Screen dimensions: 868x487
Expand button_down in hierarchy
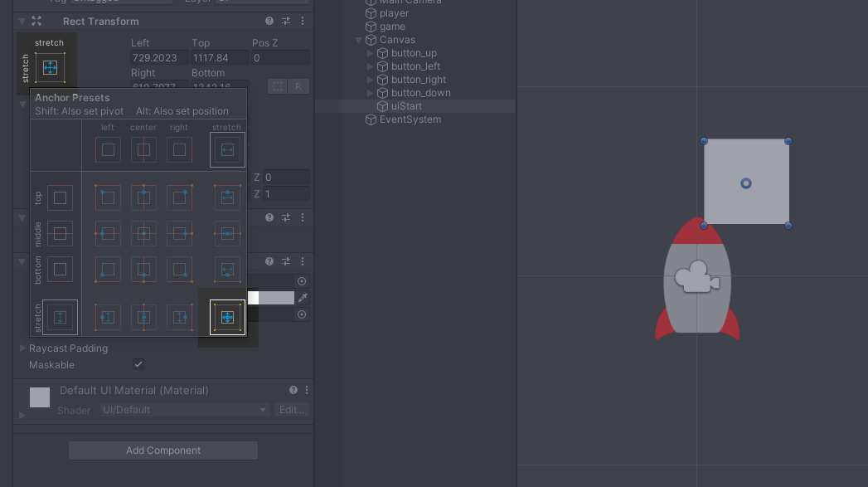371,93
